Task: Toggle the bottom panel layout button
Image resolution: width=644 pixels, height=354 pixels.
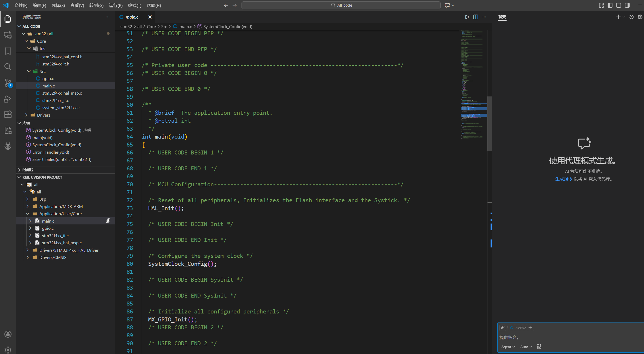Action: point(619,5)
